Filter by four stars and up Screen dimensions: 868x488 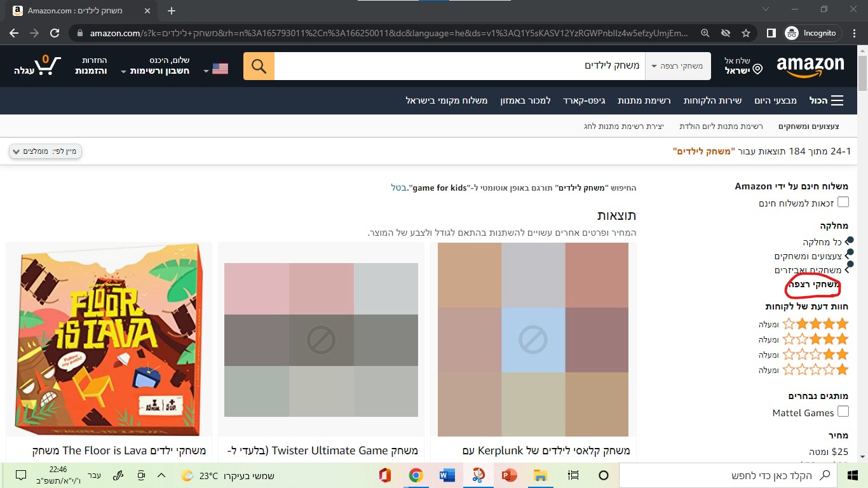click(x=803, y=324)
